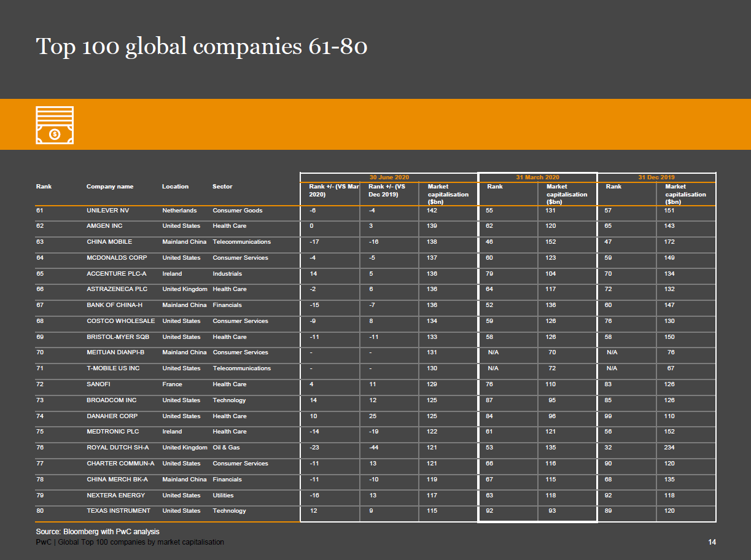751x560 pixels.
Task: Click the 25 rank change for Danaher
Action: pyautogui.click(x=372, y=416)
